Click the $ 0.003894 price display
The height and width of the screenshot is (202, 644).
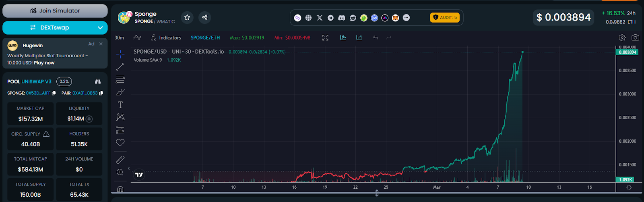pyautogui.click(x=563, y=17)
